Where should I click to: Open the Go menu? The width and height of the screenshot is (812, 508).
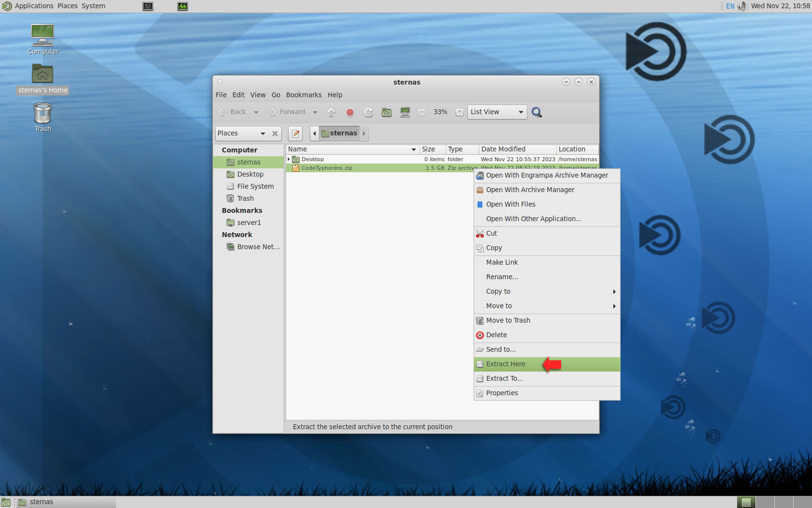(276, 95)
